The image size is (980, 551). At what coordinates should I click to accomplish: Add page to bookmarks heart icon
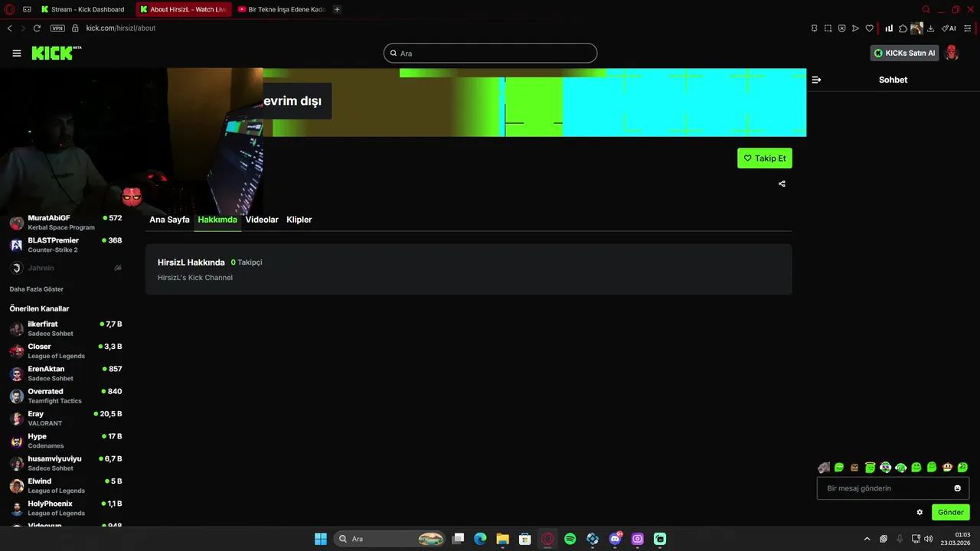click(869, 28)
